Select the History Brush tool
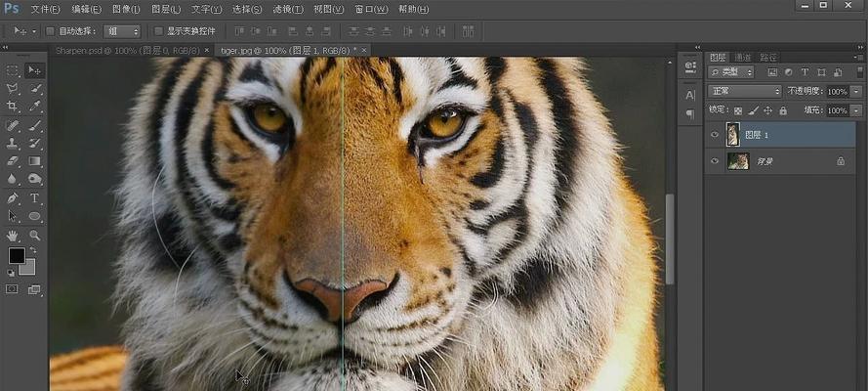868x391 pixels. coord(35,143)
